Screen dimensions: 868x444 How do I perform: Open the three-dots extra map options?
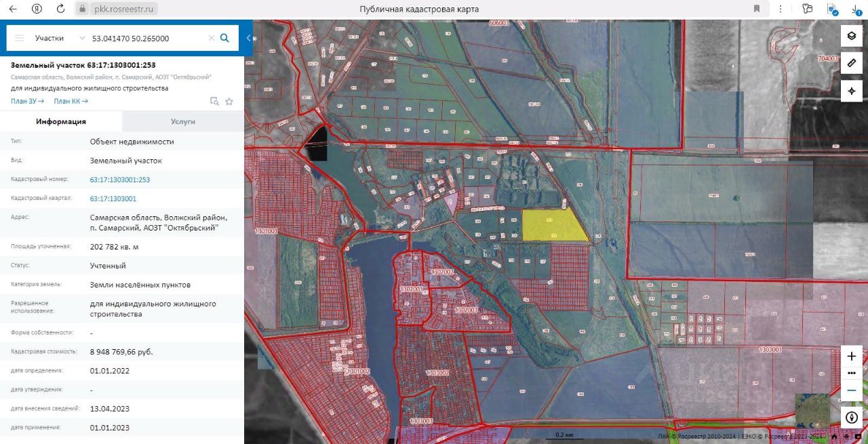[852, 373]
